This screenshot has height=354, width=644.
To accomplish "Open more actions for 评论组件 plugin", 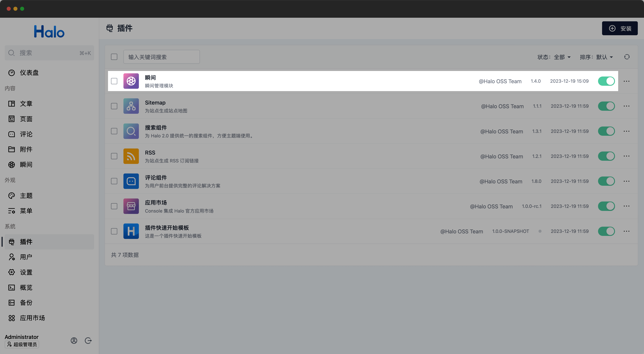I will [x=627, y=181].
